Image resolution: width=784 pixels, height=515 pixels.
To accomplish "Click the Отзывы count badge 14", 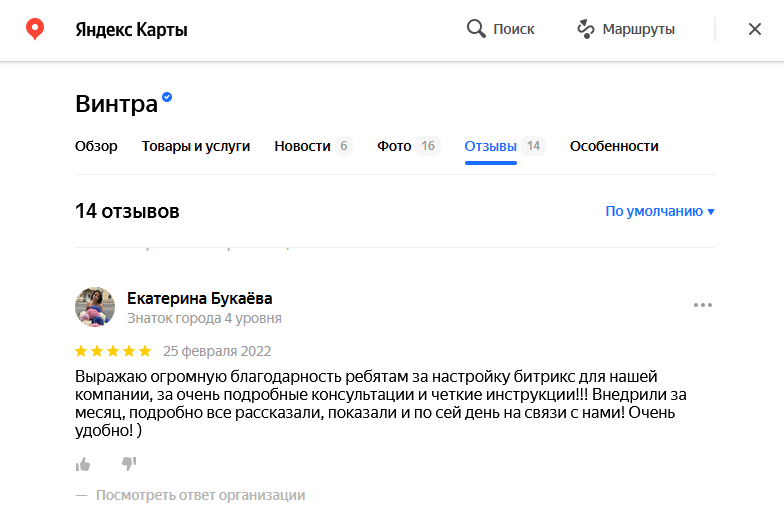I will tap(534, 146).
